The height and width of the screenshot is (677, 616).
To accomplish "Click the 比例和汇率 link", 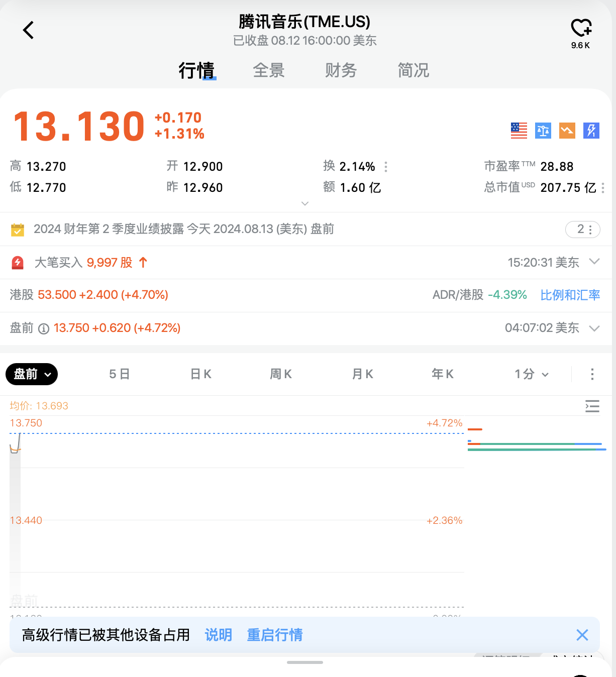I will pos(570,295).
